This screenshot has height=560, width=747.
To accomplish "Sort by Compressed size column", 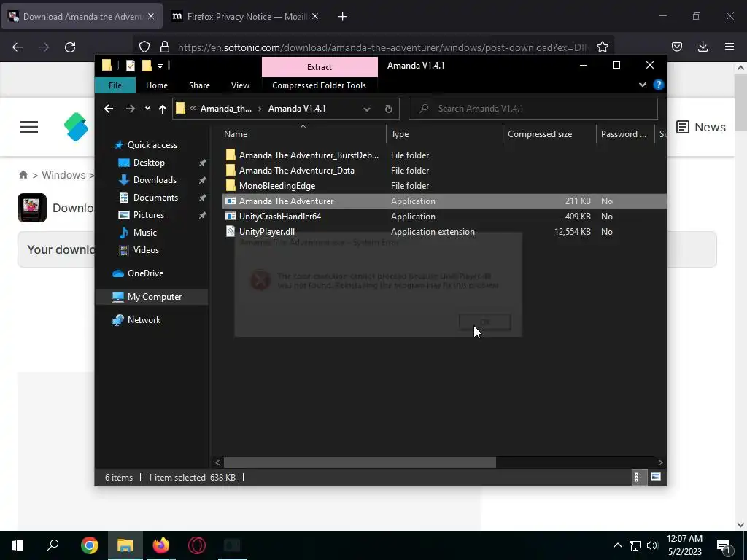I will [549, 134].
